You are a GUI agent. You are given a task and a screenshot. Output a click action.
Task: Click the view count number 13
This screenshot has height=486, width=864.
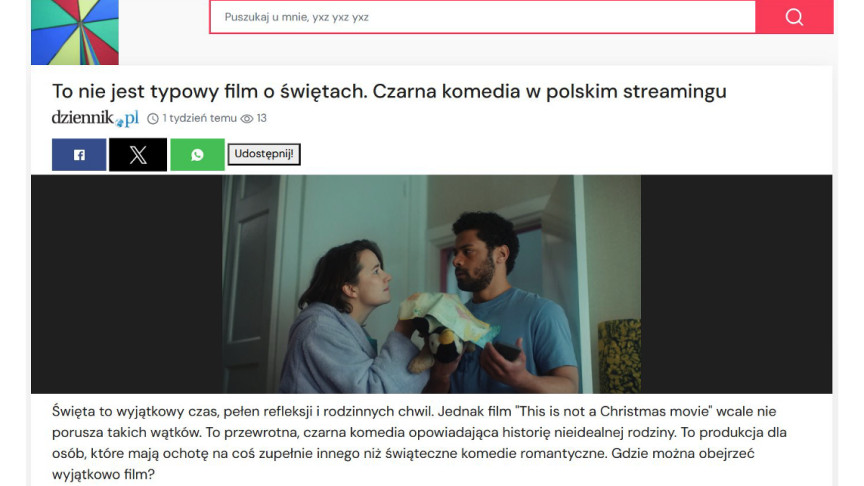click(x=262, y=118)
